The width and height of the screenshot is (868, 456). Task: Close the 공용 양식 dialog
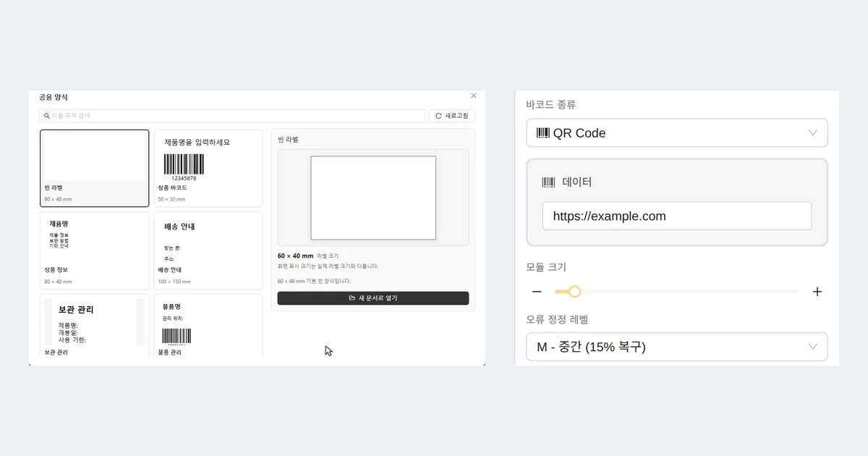pos(474,96)
